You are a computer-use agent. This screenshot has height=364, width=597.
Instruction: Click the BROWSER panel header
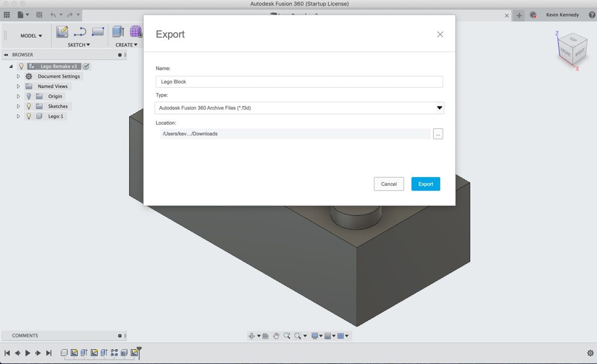pyautogui.click(x=64, y=55)
